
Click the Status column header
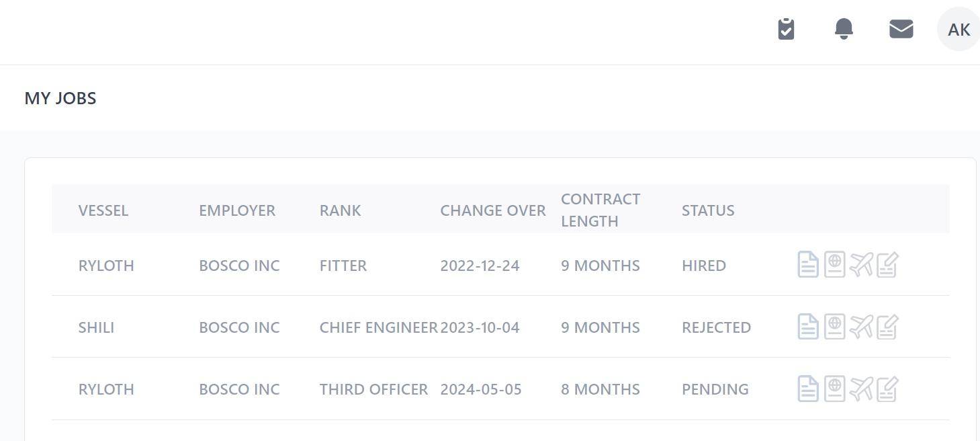(x=708, y=210)
